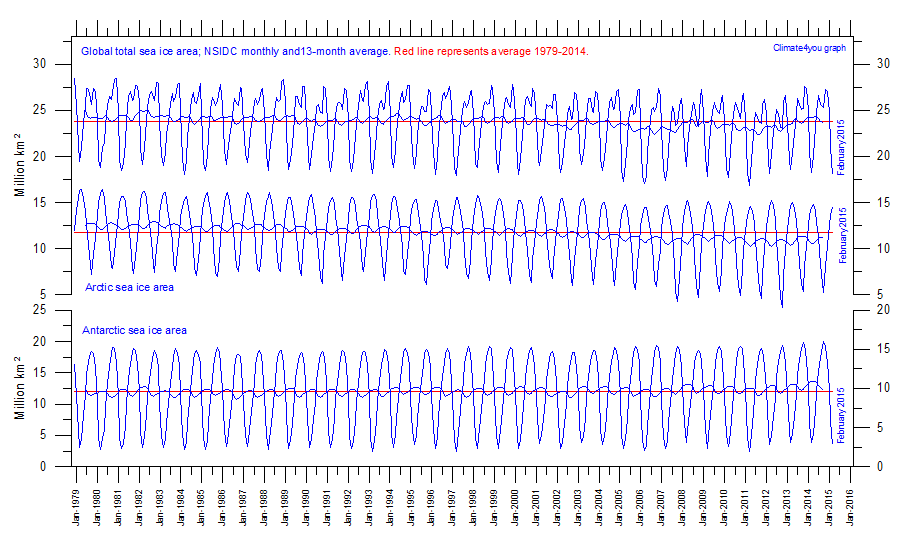Click the 'Climate4you graph' credit text
909x549 pixels.
(809, 48)
